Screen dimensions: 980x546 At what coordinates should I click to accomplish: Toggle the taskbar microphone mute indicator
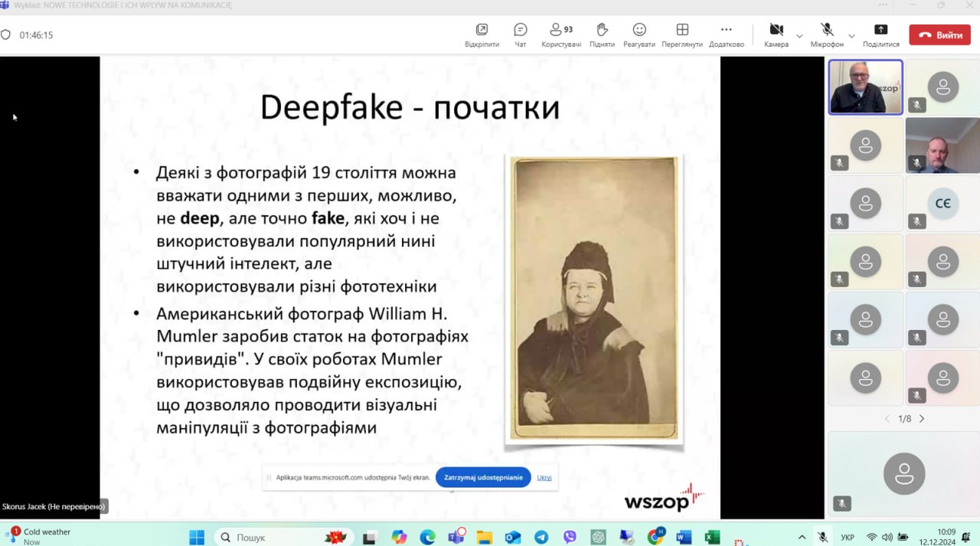click(822, 537)
